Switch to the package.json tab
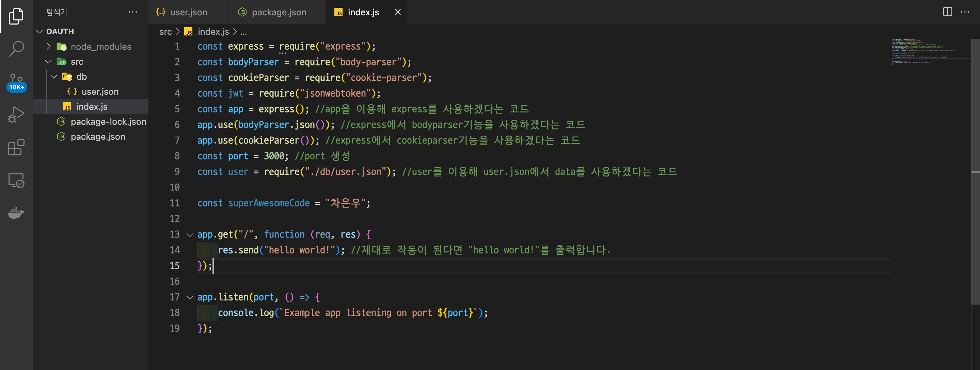Screen dimensions: 980x370 (278, 12)
